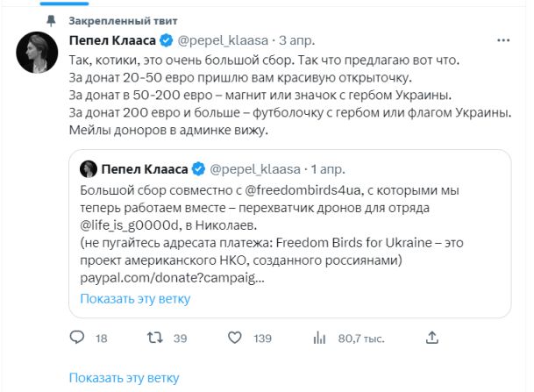Viewport: 534px width, 392px height.
Task: Click the share icon below the tweet
Action: coord(431,338)
